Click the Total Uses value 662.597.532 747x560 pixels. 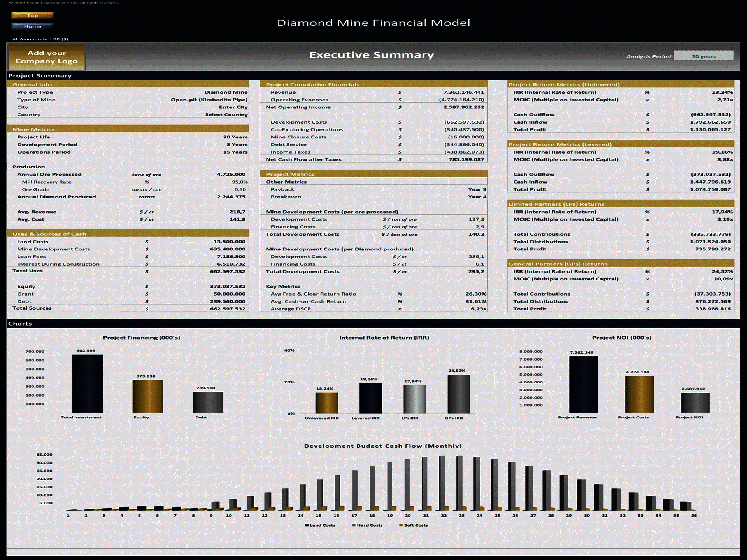click(x=228, y=271)
